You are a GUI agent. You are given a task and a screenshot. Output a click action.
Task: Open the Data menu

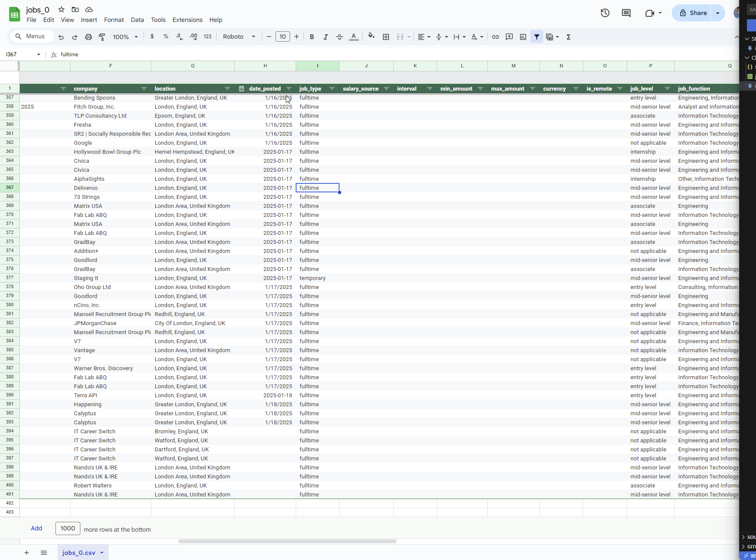(137, 20)
